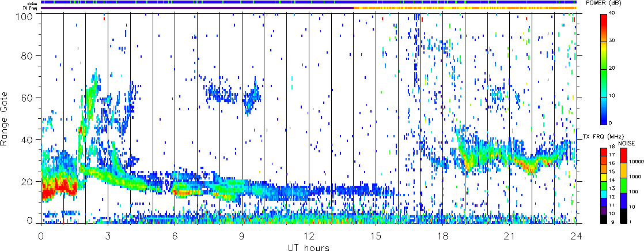Pick the red top swatch of NOISE legend

pyautogui.click(x=623, y=156)
